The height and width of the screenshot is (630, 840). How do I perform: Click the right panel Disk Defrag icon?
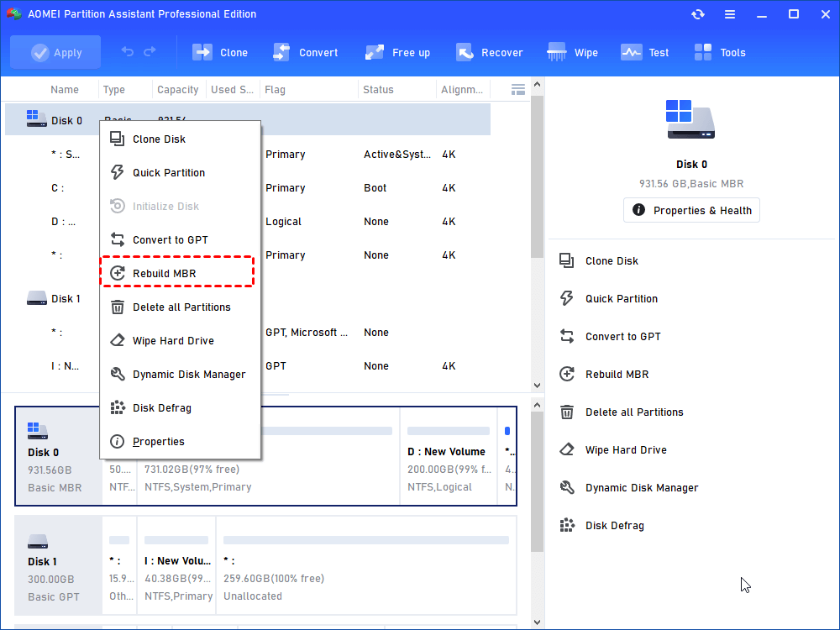(x=567, y=526)
